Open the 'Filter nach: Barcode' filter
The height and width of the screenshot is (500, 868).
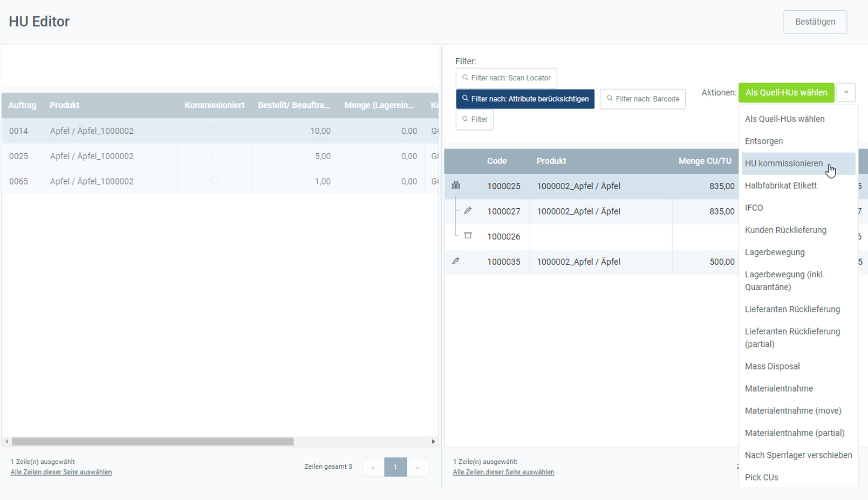tap(643, 99)
